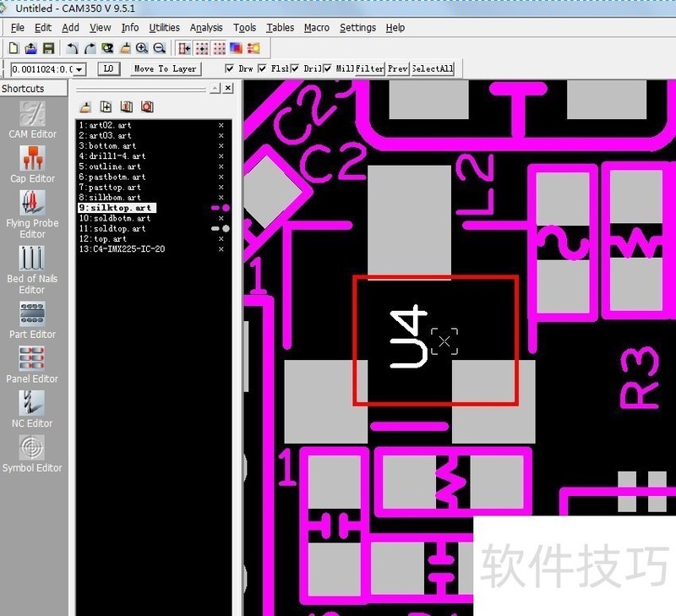676x616 pixels.
Task: Click the Object snap toolbar icon
Action: tap(184, 48)
